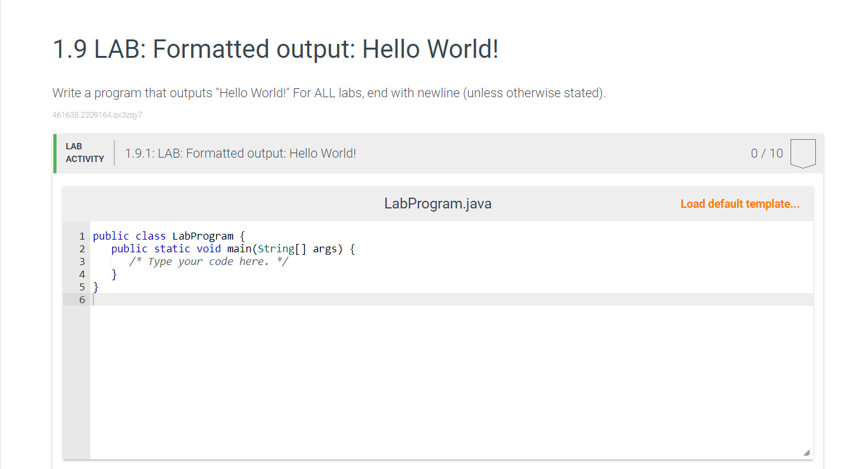Select the word LabProgram in line 1
The image size is (868, 469).
click(203, 236)
